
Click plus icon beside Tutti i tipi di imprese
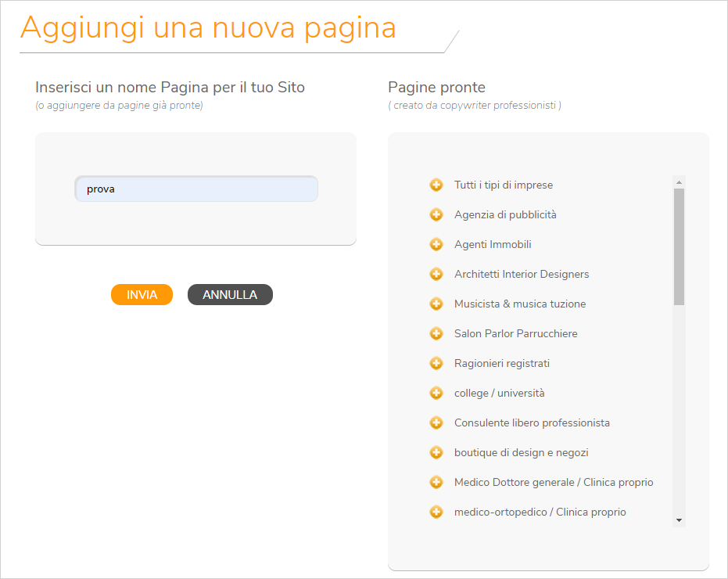pyautogui.click(x=436, y=185)
